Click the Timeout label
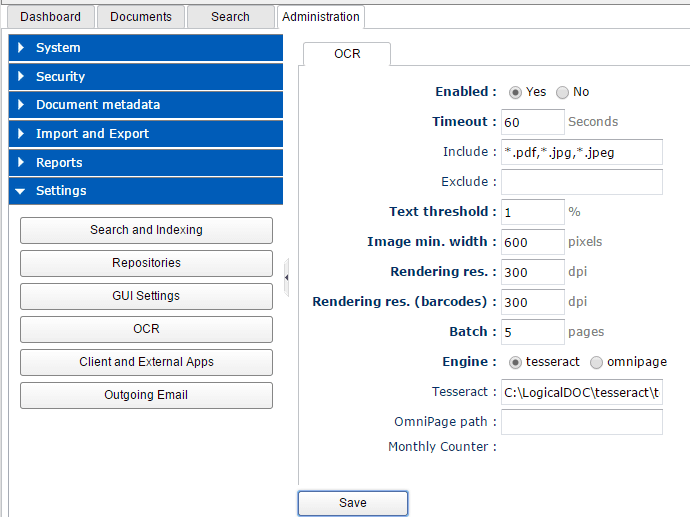This screenshot has height=517, width=690. tap(464, 121)
